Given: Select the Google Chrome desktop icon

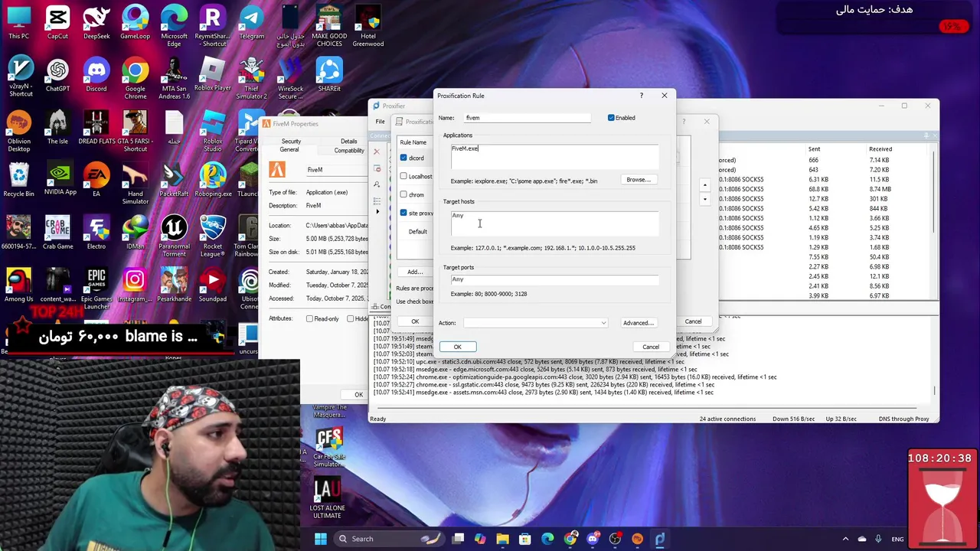Looking at the screenshot, I should [x=136, y=78].
